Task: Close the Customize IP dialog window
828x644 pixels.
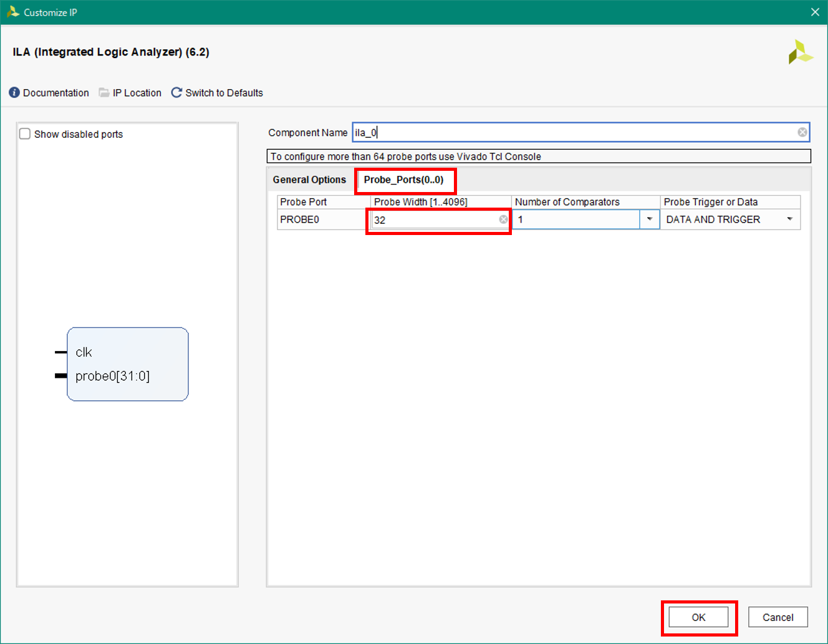Action: pyautogui.click(x=815, y=12)
